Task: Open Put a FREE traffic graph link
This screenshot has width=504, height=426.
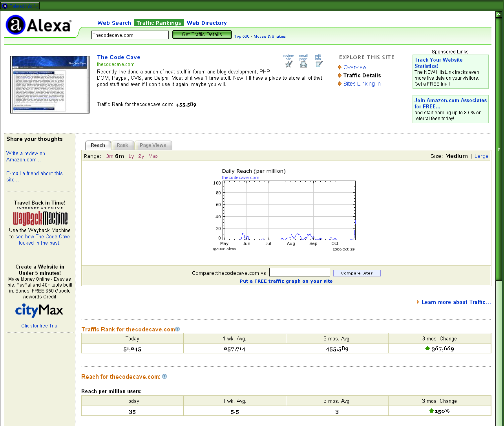Action: pyautogui.click(x=286, y=281)
